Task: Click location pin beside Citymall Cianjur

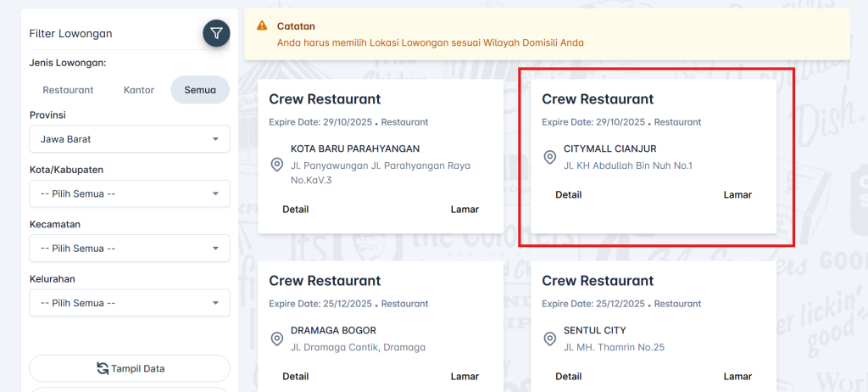Action: [x=549, y=157]
